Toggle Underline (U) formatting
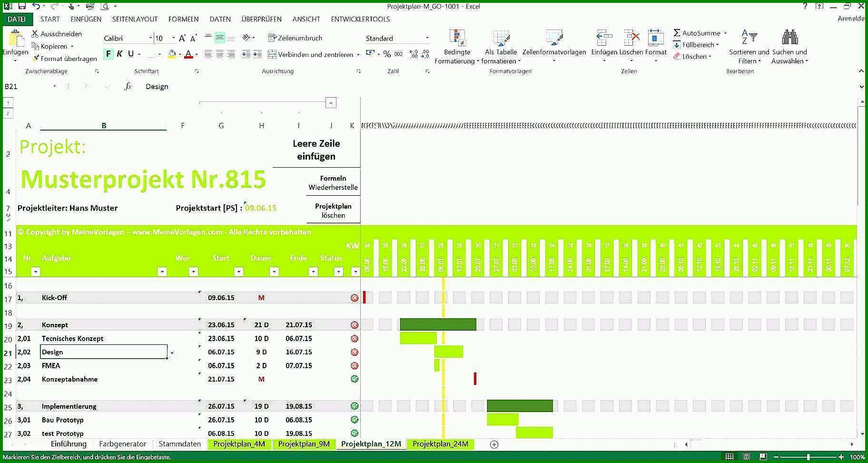 point(131,54)
